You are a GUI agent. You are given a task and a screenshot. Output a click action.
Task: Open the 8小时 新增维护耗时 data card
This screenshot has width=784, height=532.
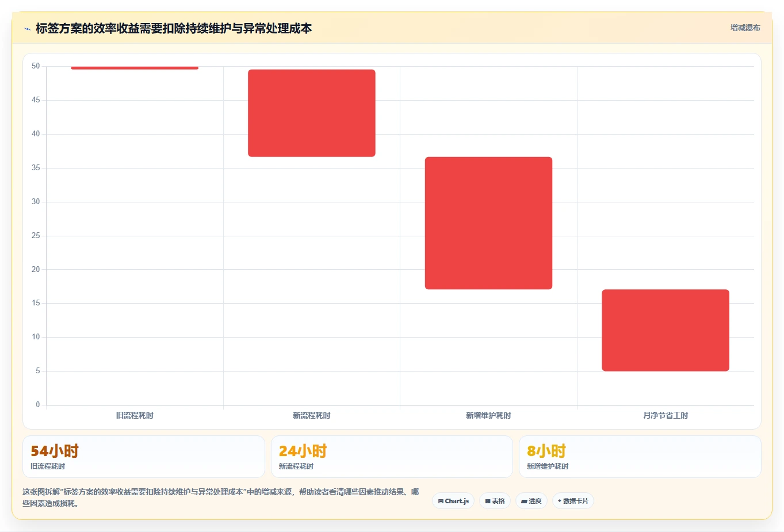(x=640, y=457)
